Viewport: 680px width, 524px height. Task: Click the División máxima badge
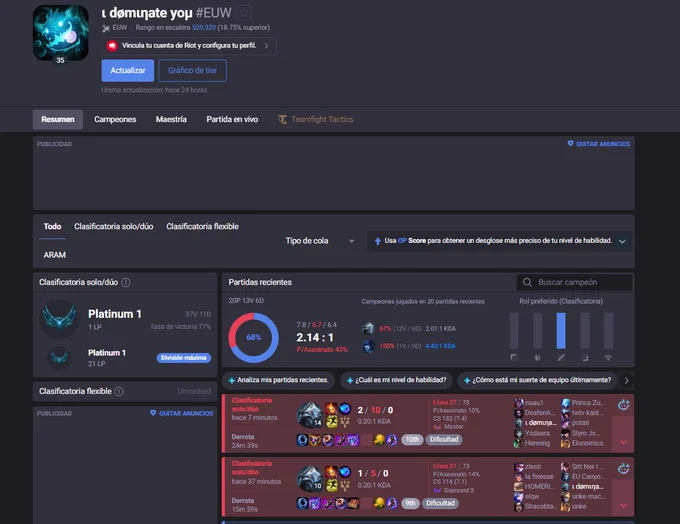(184, 357)
